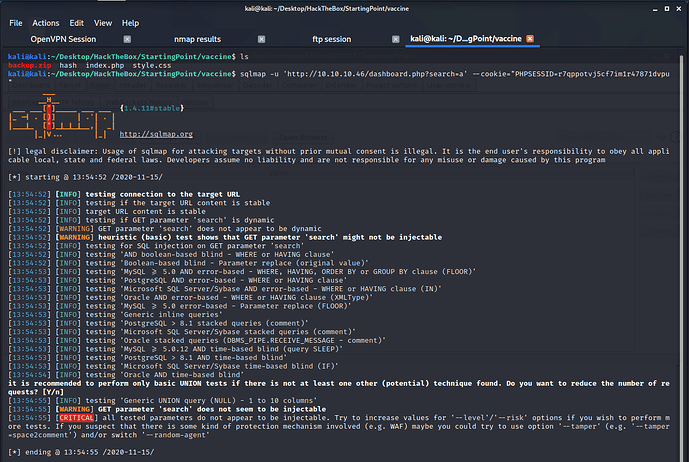689x462 pixels.
Task: Click the backup.zip file name
Action: pos(29,65)
